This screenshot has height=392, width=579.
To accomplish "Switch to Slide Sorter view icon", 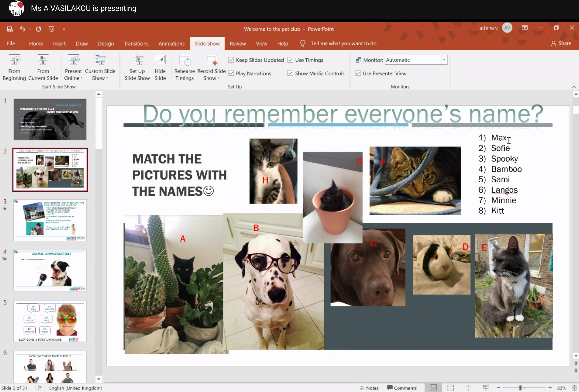I will point(450,388).
